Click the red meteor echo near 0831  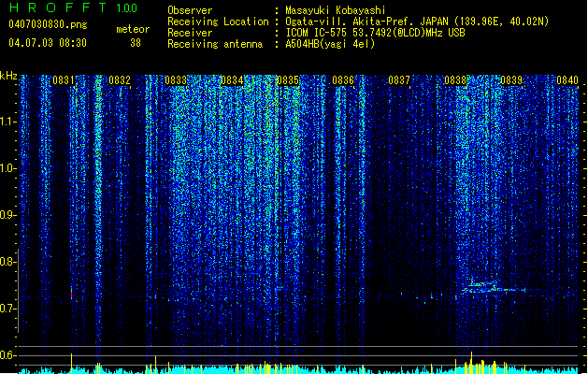(71, 294)
